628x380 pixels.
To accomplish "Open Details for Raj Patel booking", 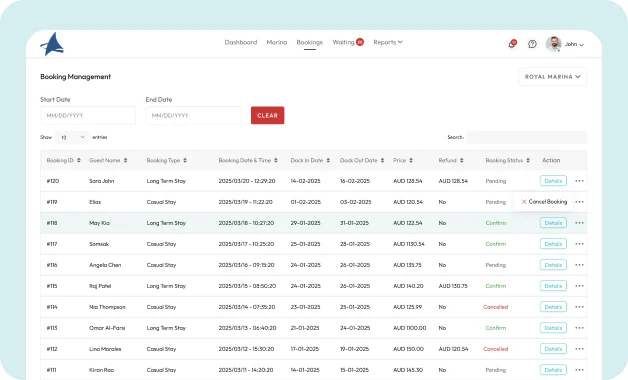I will click(553, 286).
